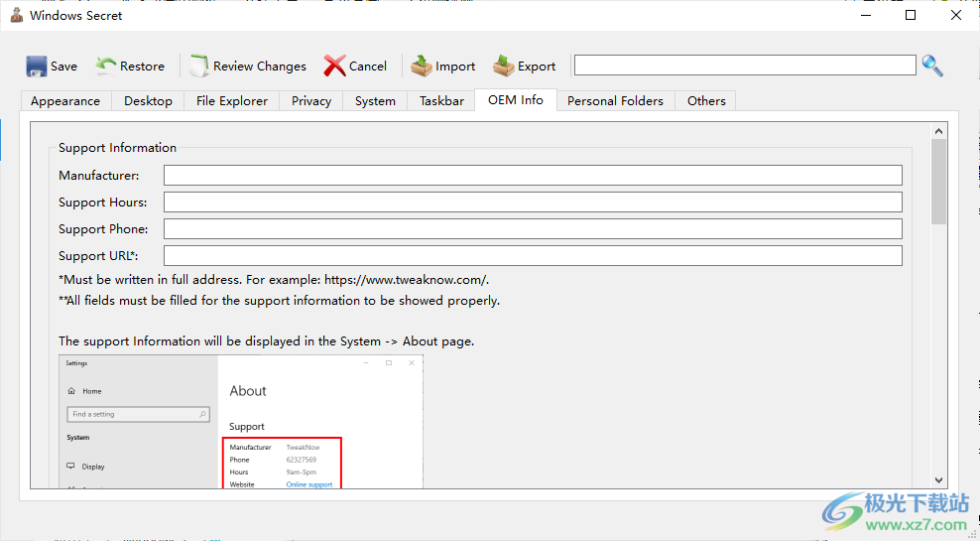Viewport: 980px width, 541px height.
Task: Click the Restore green arrow icon
Action: (106, 66)
